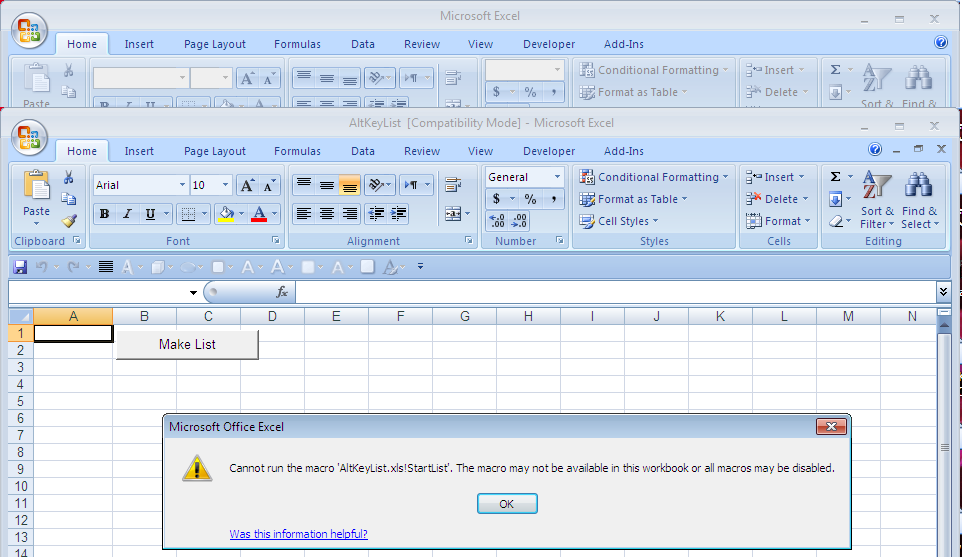Viewport: 962px width, 557px height.
Task: Click the Wrap Text icon in Alignment group
Action: pyautogui.click(x=453, y=184)
